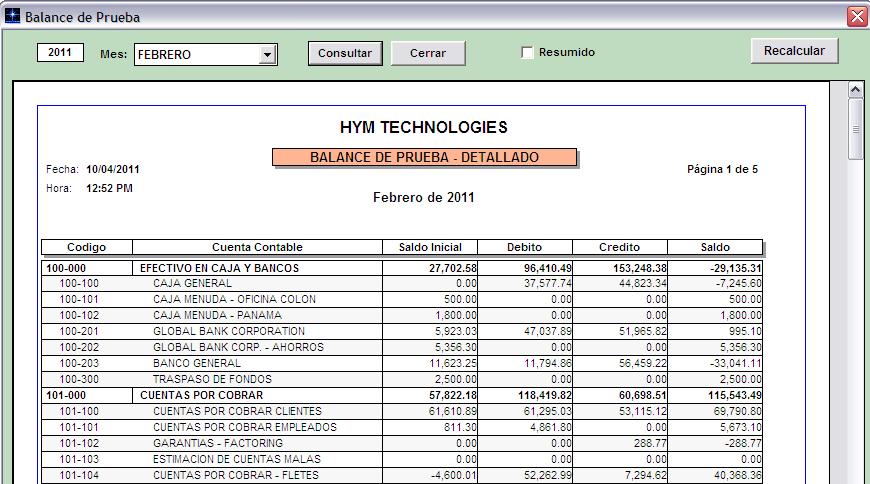Click the BALANCE DE PRUEBA - DETALLADO title box
Viewport: 870px width, 484px height.
tap(424, 157)
